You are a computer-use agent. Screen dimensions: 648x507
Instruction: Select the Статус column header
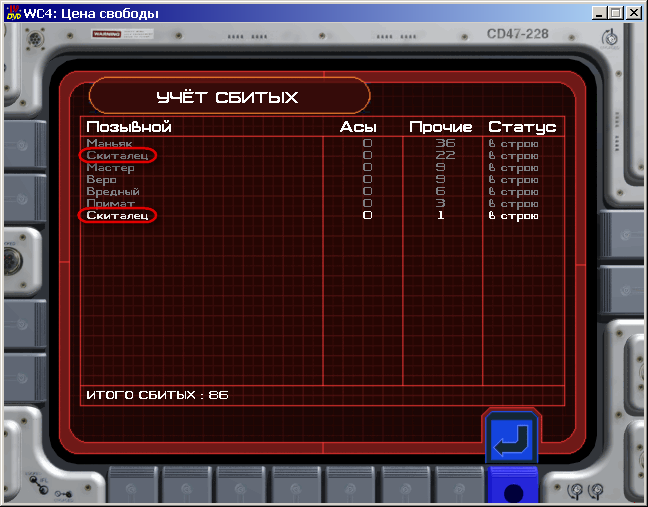point(522,127)
